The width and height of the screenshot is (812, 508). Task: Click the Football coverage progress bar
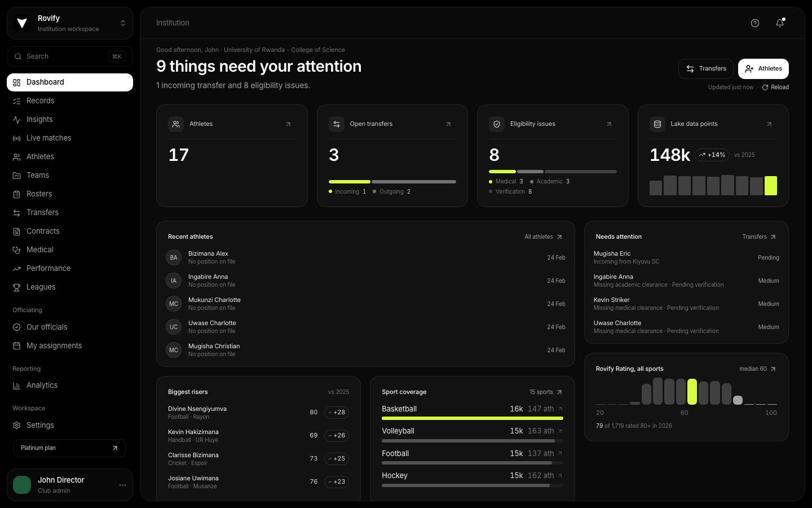(x=473, y=463)
